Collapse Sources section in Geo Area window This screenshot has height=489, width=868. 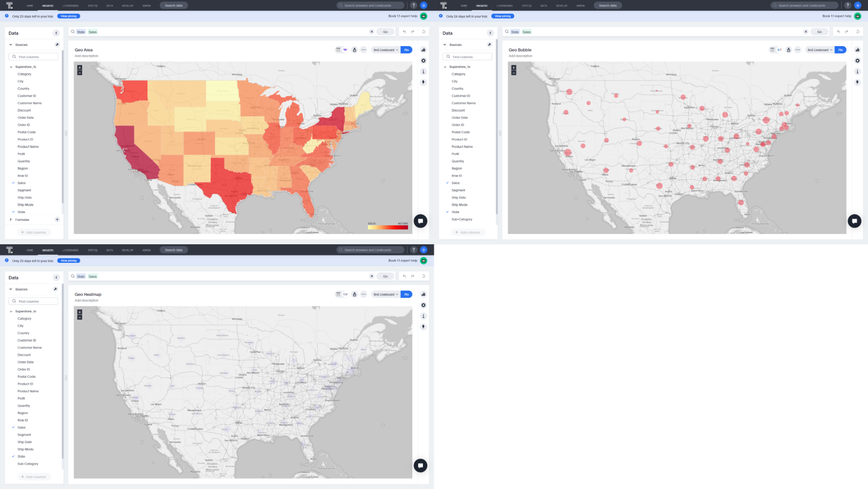click(11, 45)
